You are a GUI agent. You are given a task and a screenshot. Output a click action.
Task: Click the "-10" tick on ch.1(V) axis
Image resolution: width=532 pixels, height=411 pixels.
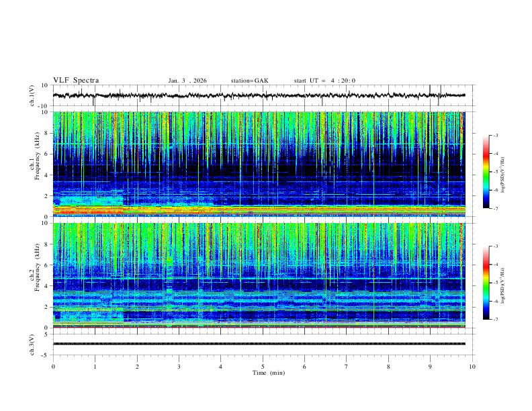coord(44,106)
